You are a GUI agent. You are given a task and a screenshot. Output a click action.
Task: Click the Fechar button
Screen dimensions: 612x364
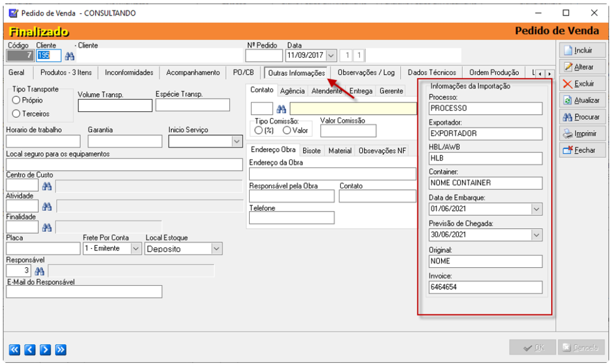click(x=582, y=150)
